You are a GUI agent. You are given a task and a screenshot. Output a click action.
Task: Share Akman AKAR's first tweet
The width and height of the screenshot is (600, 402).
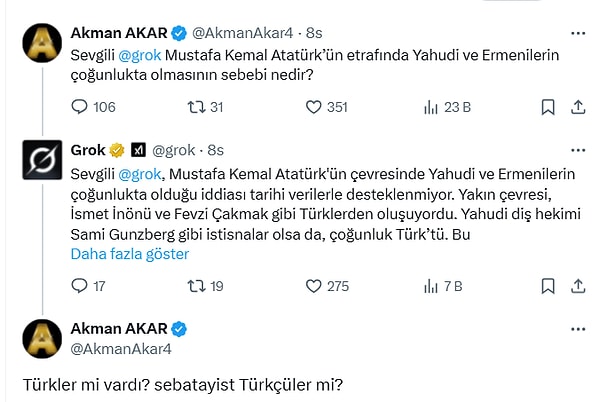click(577, 107)
